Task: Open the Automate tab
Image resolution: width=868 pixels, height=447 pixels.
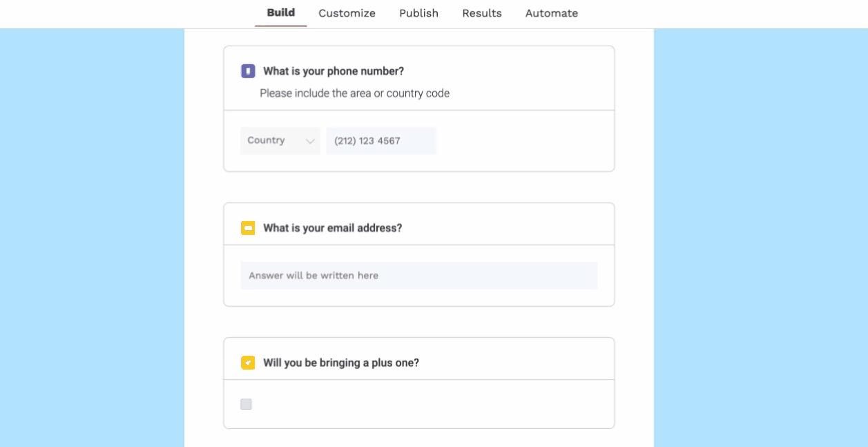Action: coord(552,13)
